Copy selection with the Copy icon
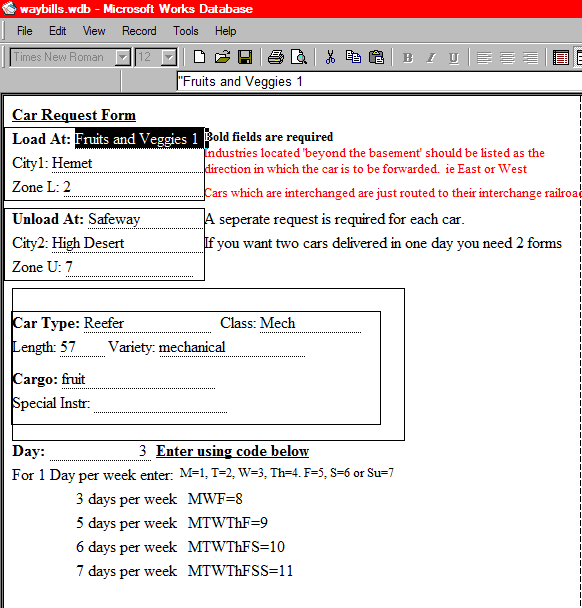Image resolution: width=582 pixels, height=608 pixels. pyautogui.click(x=353, y=57)
